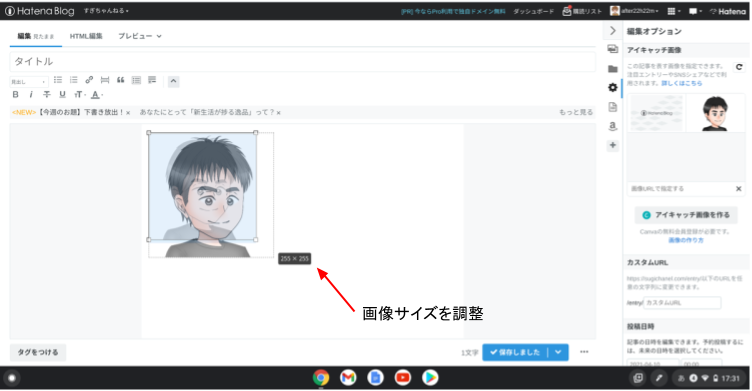
Task: Open the font size dropdown
Action: [x=80, y=95]
